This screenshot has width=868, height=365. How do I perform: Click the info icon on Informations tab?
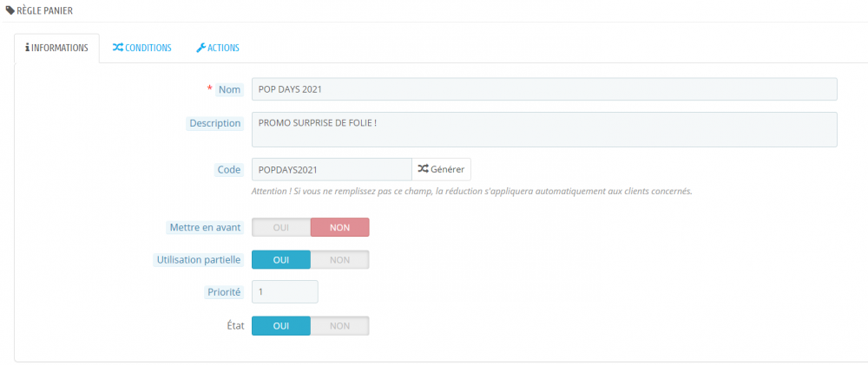pos(28,48)
